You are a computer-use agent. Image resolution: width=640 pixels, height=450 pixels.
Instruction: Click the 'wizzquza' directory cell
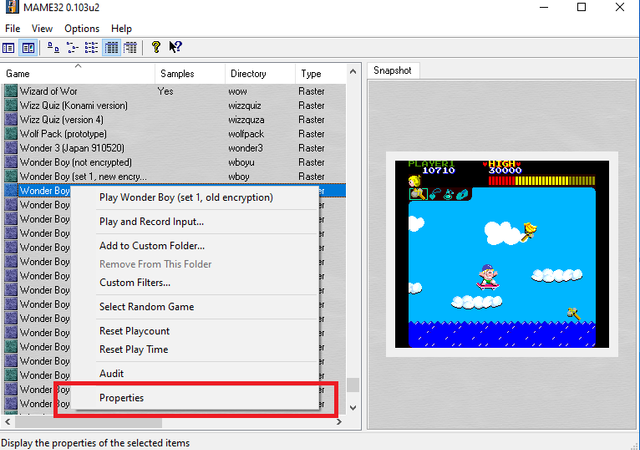coord(246,120)
